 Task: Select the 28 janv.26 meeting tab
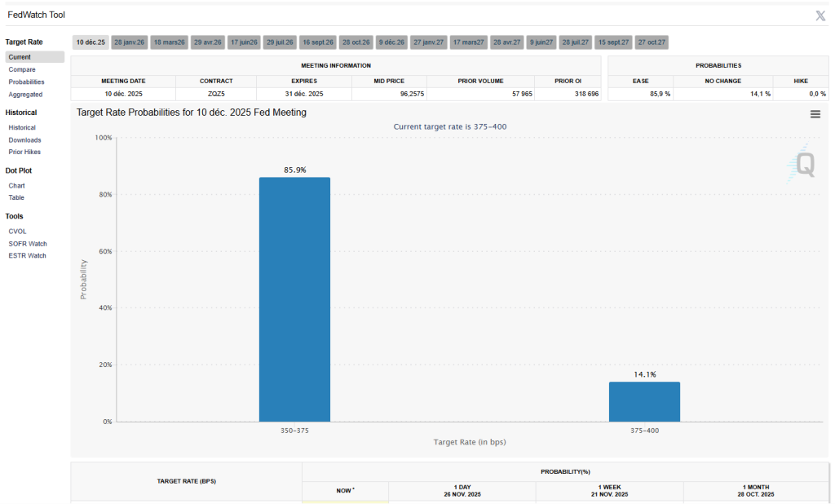point(129,42)
